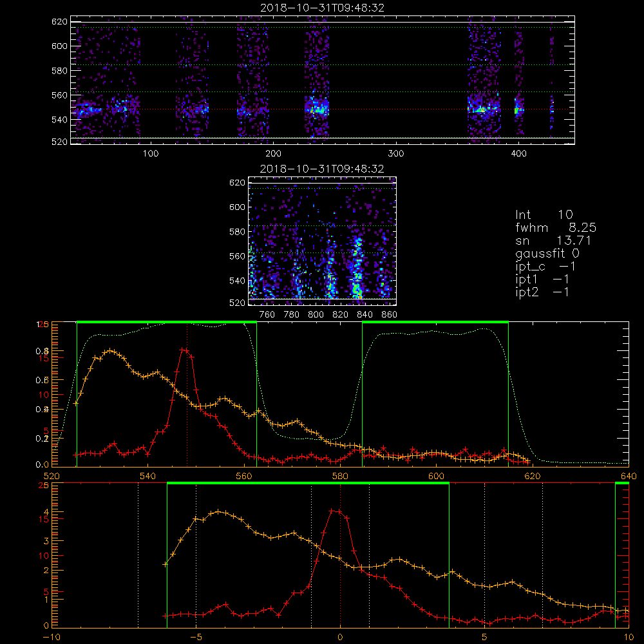Click x-axis label -10 on the bottom profile plot
Viewport: 644px width, 644px height.
click(x=52, y=637)
